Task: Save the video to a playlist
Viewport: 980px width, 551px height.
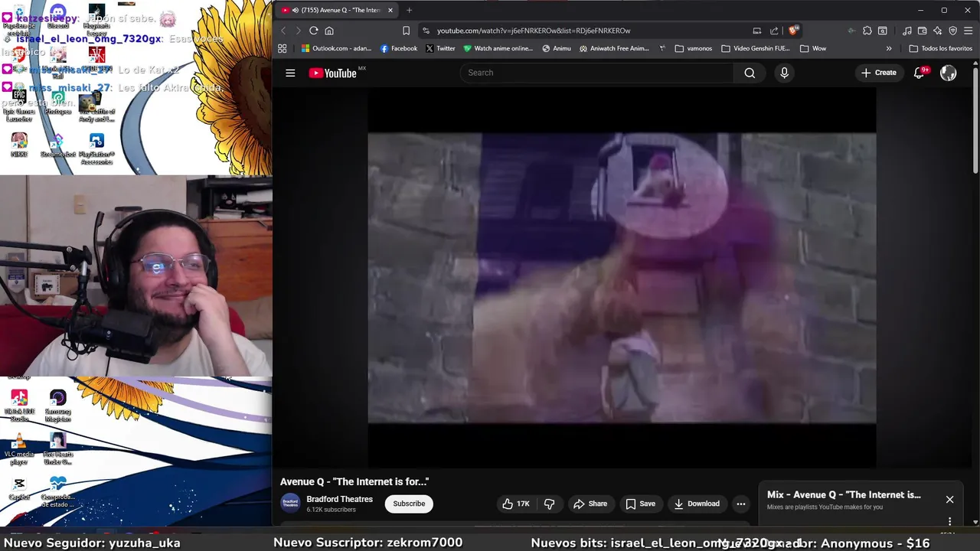Action: click(x=640, y=504)
